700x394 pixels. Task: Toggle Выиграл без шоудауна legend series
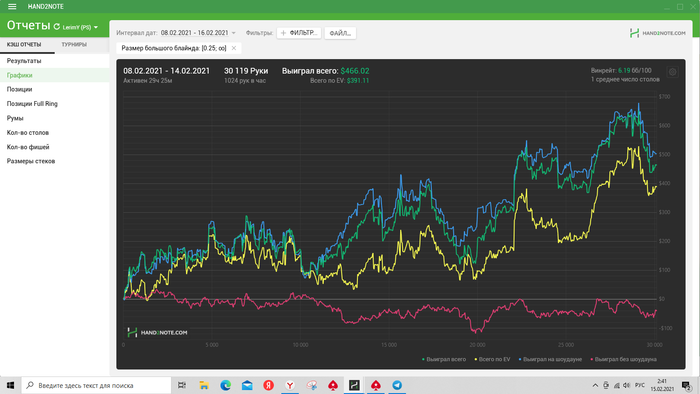click(x=623, y=359)
